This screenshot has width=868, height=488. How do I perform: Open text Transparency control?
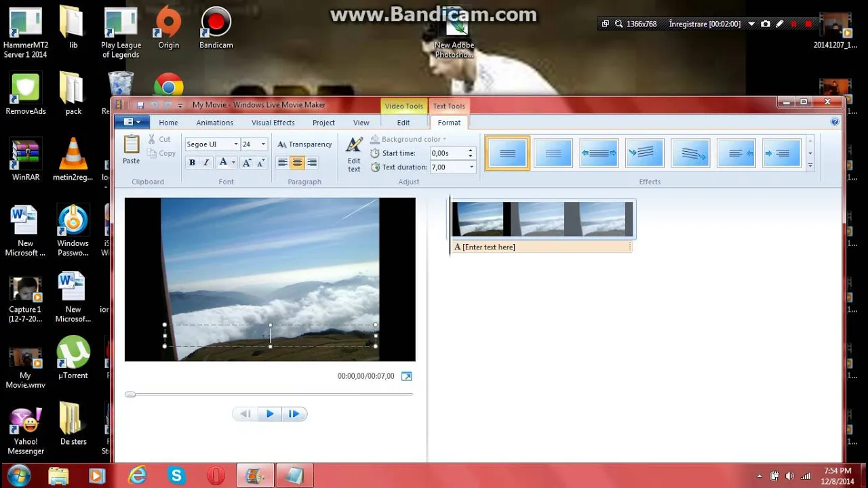pos(304,144)
